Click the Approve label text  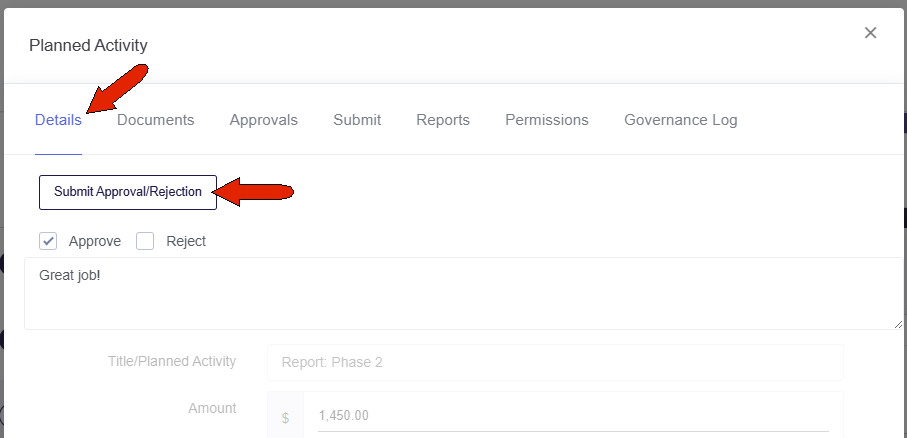(x=95, y=241)
